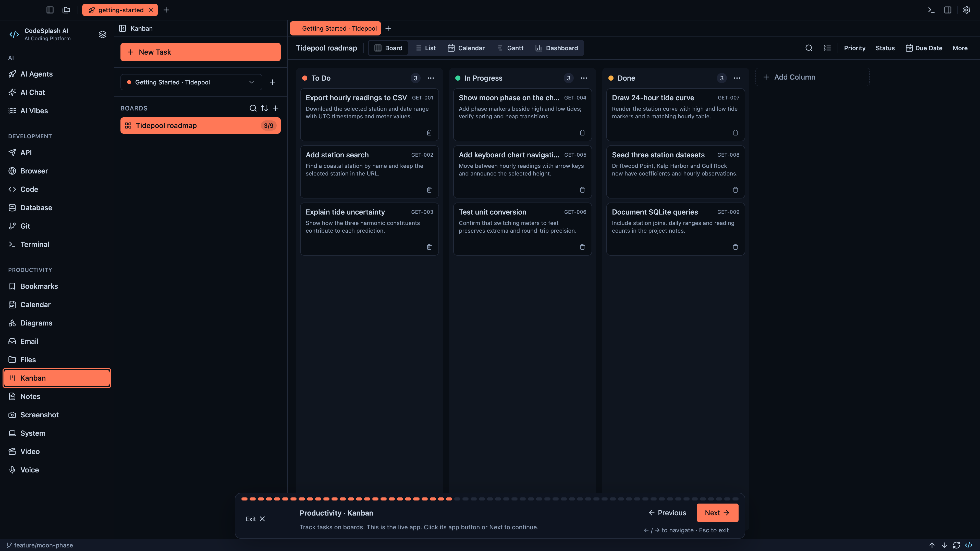Switch to the Gantt view
The height and width of the screenshot is (551, 980).
(x=510, y=48)
